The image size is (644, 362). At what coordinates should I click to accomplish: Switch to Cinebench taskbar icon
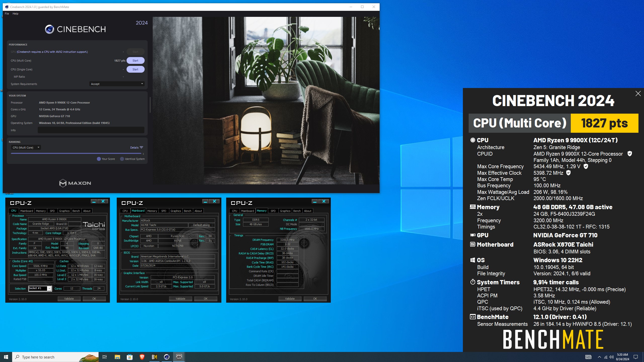click(167, 357)
